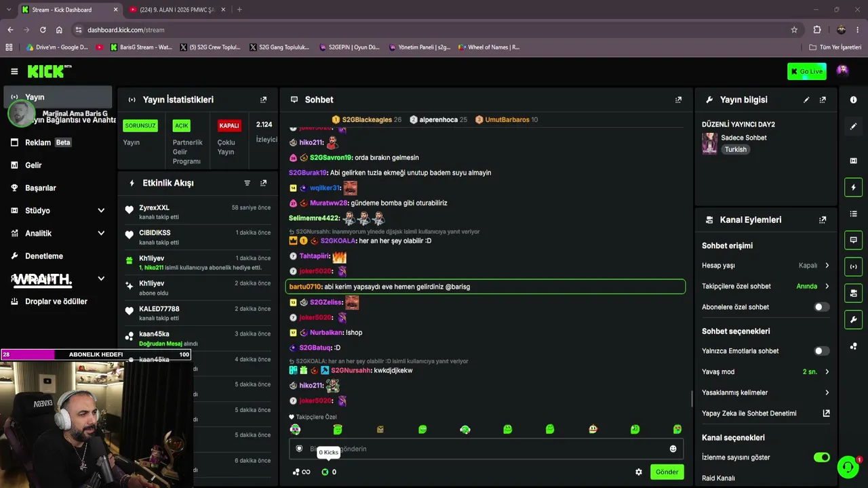Click the browser address bar

434,30
